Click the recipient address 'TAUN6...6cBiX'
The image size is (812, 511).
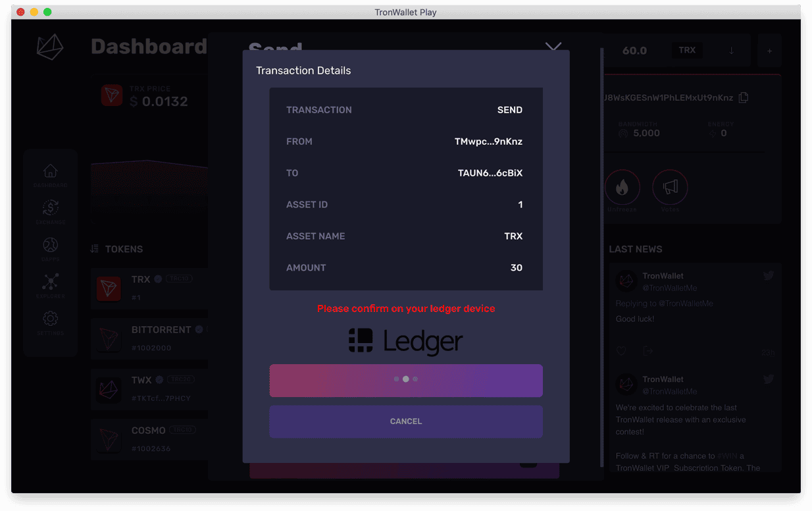(x=490, y=173)
